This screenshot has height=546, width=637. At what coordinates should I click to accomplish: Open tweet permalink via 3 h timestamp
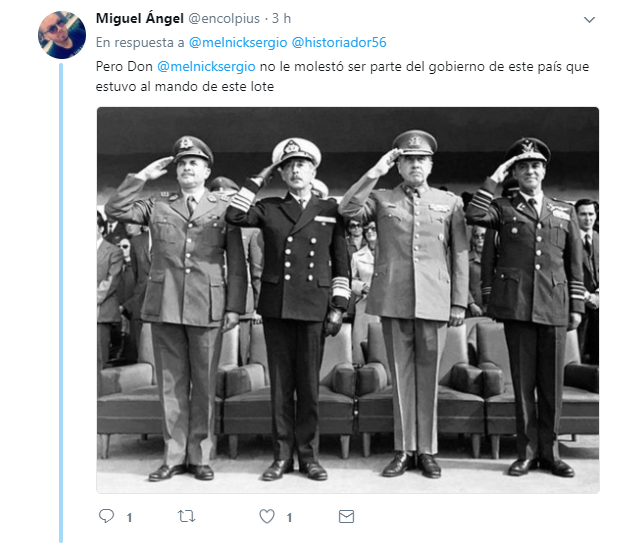click(282, 18)
